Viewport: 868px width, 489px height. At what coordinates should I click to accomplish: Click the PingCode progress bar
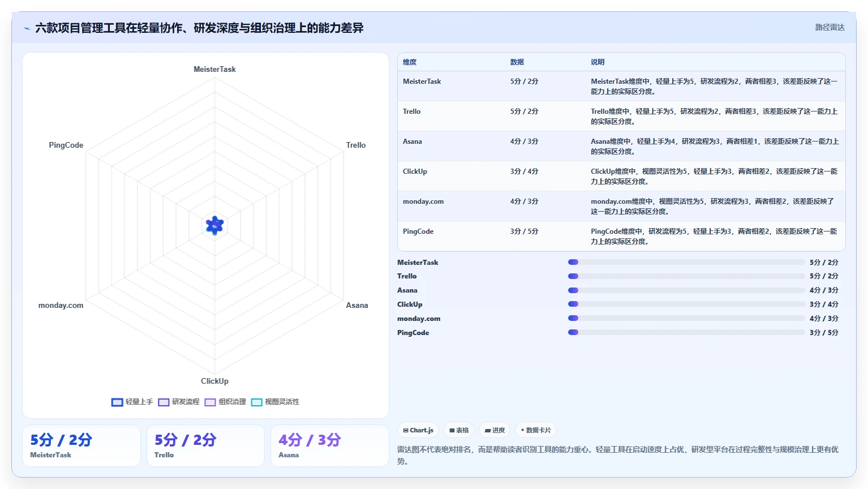click(x=686, y=332)
